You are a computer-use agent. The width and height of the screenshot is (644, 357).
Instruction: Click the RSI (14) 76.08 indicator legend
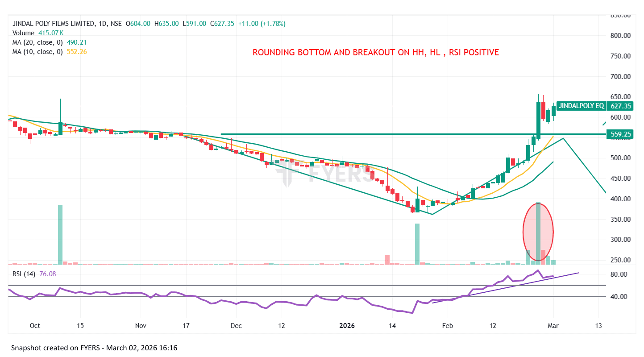click(34, 274)
